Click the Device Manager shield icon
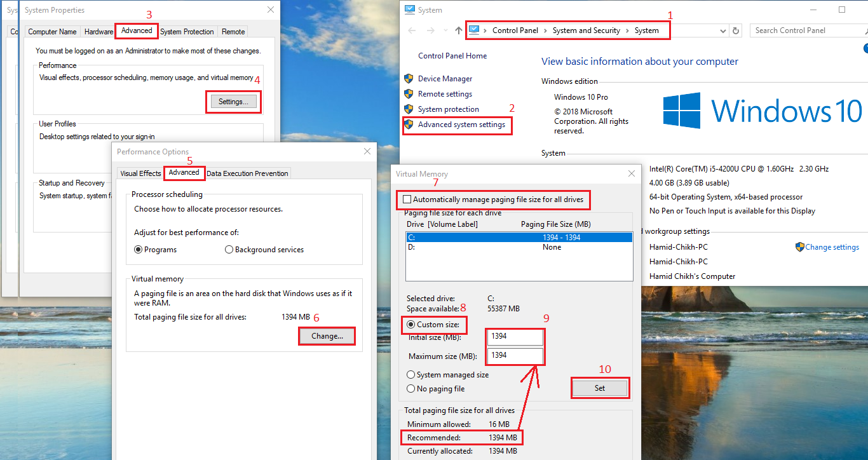 [x=409, y=79]
